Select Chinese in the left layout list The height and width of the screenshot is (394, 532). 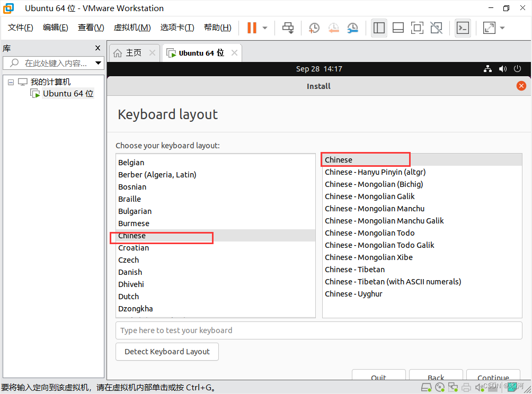tap(216, 236)
